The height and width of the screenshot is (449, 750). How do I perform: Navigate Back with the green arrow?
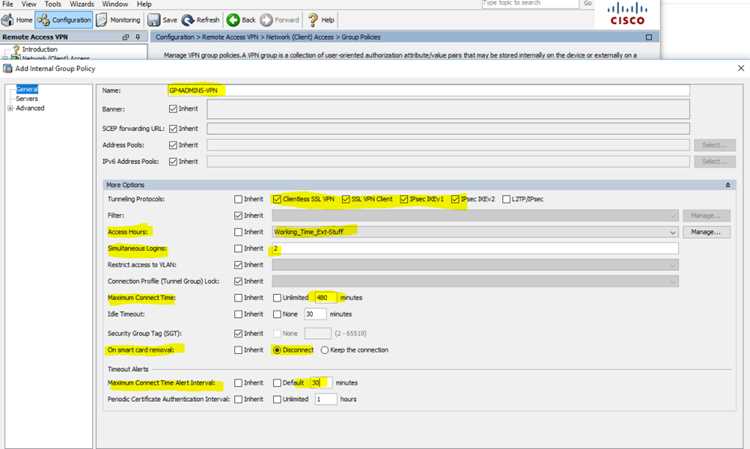tap(241, 20)
